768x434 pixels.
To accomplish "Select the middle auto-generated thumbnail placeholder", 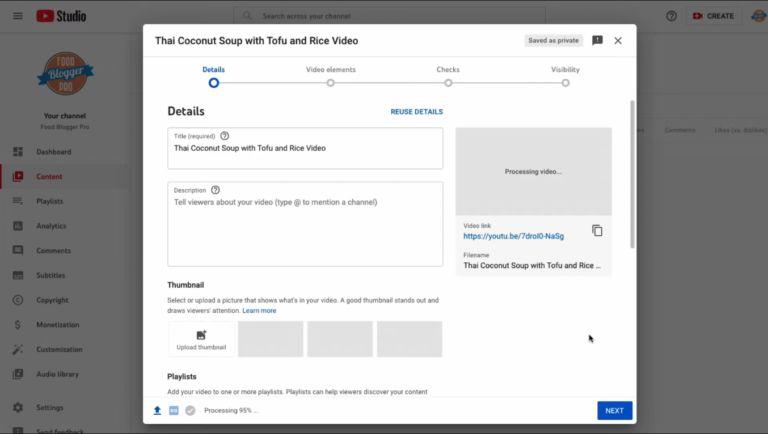I will tap(340, 339).
